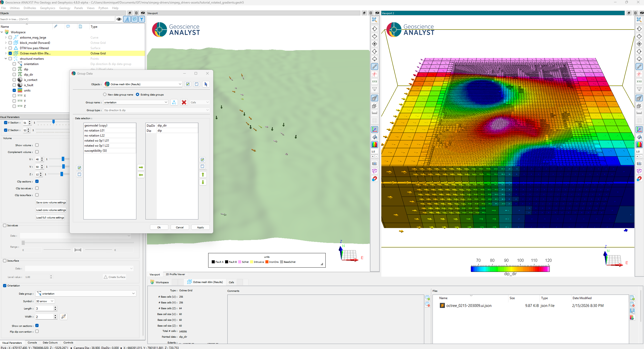Image resolution: width=644 pixels, height=349 pixels.
Task: Click green left arrow to remove data
Action: pos(141,175)
